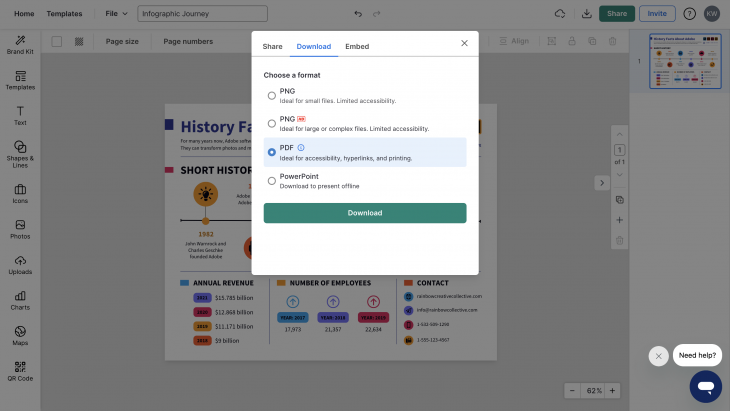Select the PDF radio button

(272, 152)
